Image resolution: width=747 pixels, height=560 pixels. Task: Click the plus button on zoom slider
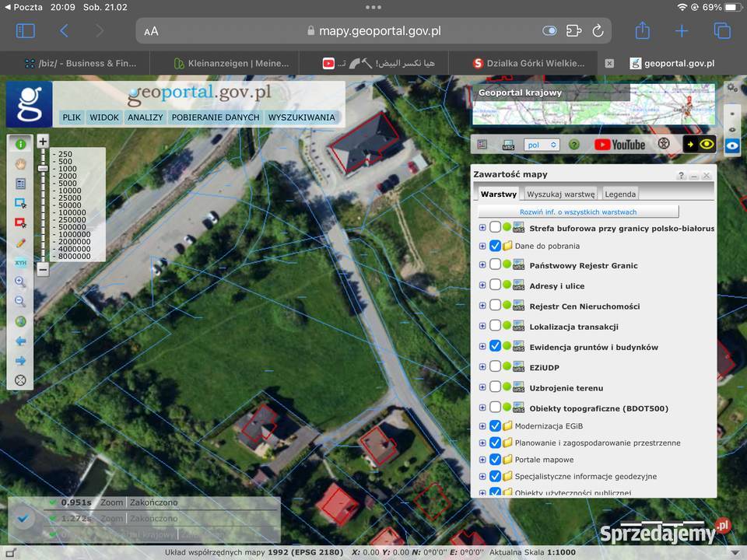pyautogui.click(x=43, y=142)
